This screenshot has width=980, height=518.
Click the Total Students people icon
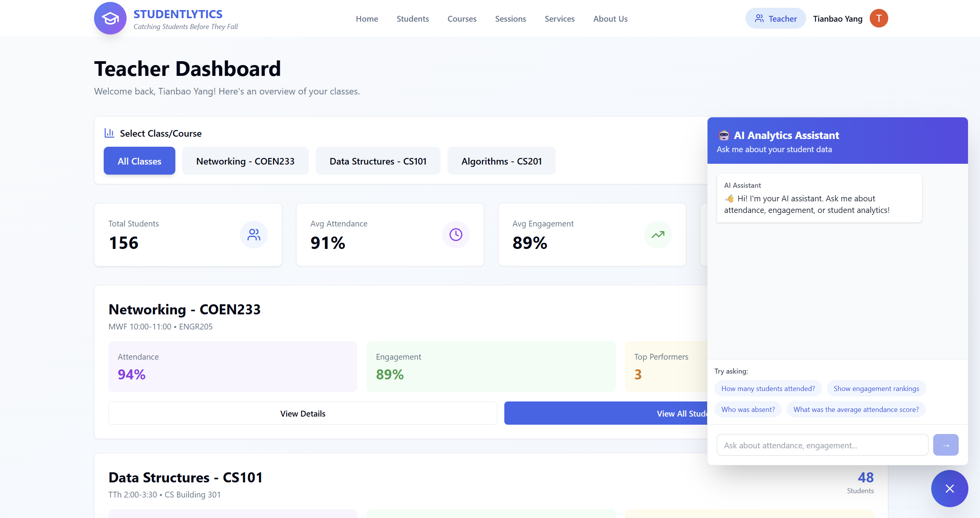(x=254, y=235)
